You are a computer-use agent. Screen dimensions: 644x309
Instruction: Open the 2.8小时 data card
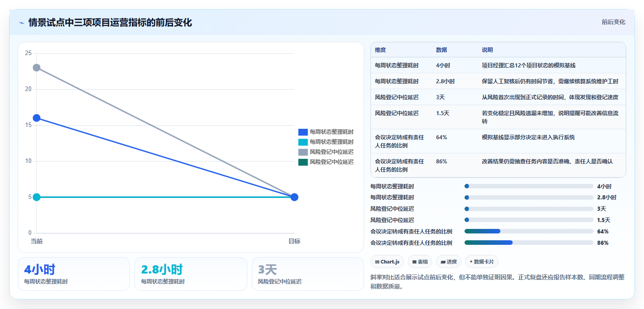click(x=191, y=274)
